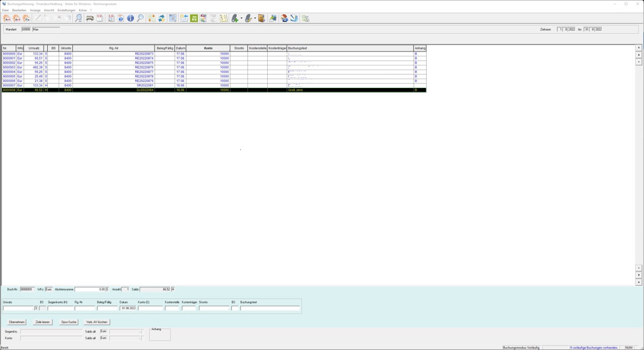Viewport: 644px width, 350px height.
Task: Click the question mark help icon
Action: pyautogui.click(x=121, y=18)
